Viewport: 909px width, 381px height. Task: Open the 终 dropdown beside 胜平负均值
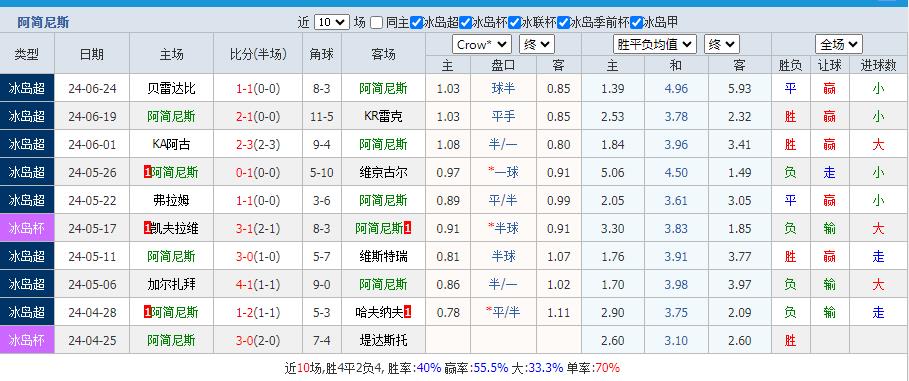tap(722, 45)
